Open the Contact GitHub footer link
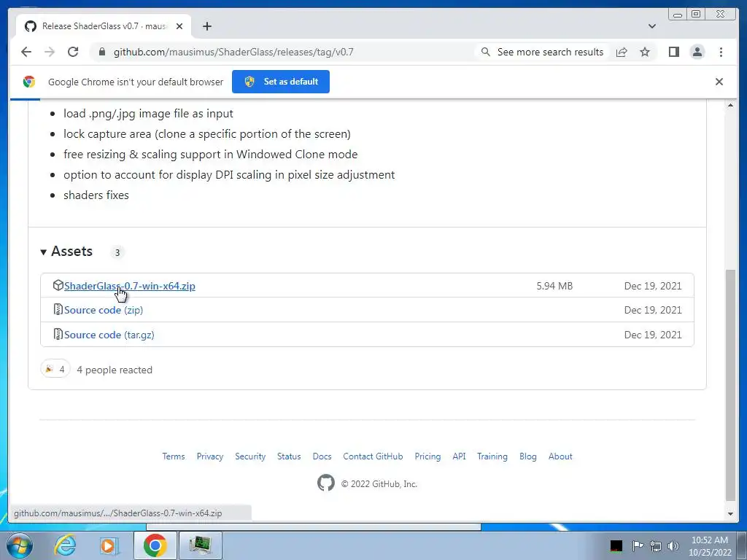This screenshot has height=560, width=747. [373, 456]
